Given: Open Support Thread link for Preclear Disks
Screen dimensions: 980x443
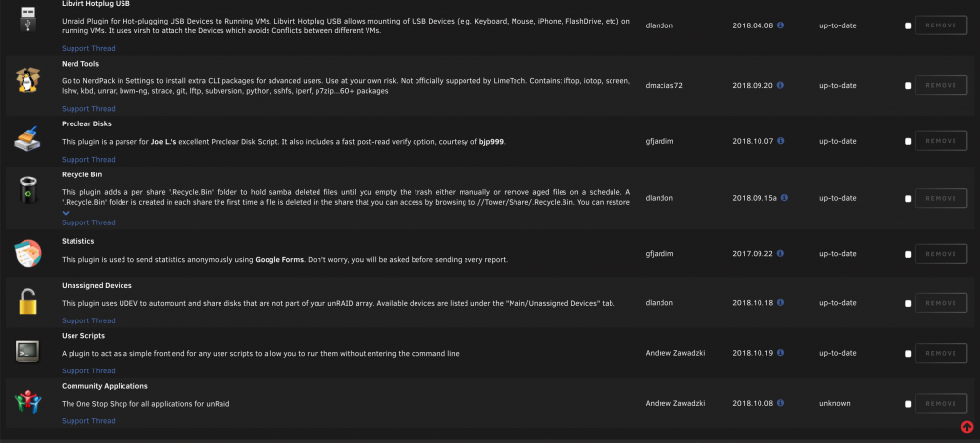Looking at the screenshot, I should click(x=88, y=160).
